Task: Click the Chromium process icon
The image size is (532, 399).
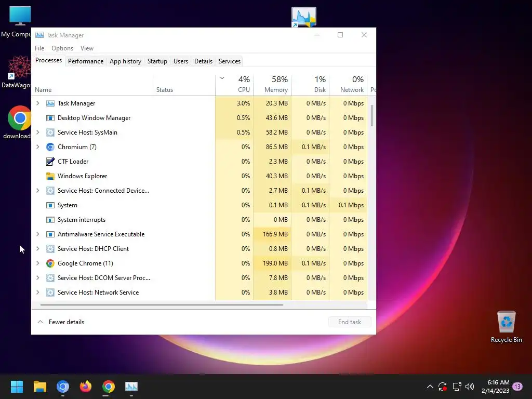Action: pyautogui.click(x=50, y=147)
